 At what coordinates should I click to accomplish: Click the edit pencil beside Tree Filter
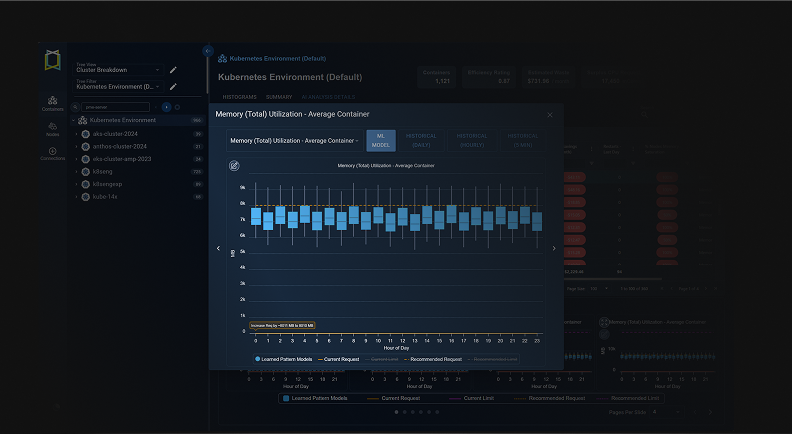[173, 87]
